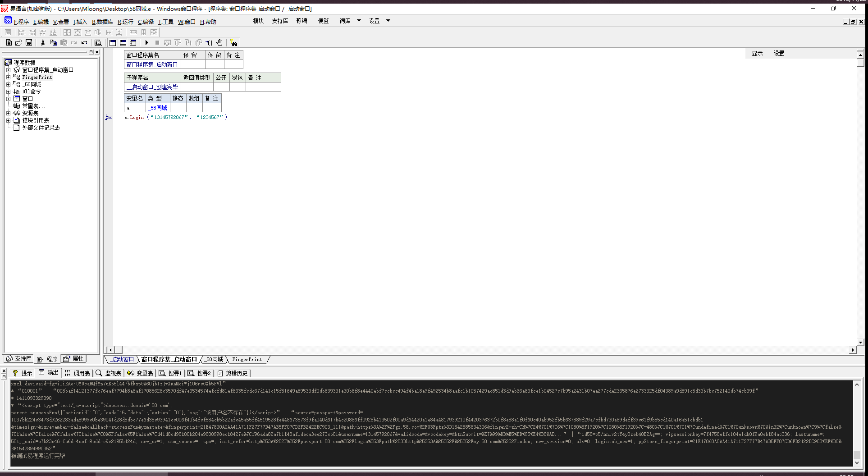Expand the 模块引用表 tree node
The image size is (868, 476).
point(8,120)
